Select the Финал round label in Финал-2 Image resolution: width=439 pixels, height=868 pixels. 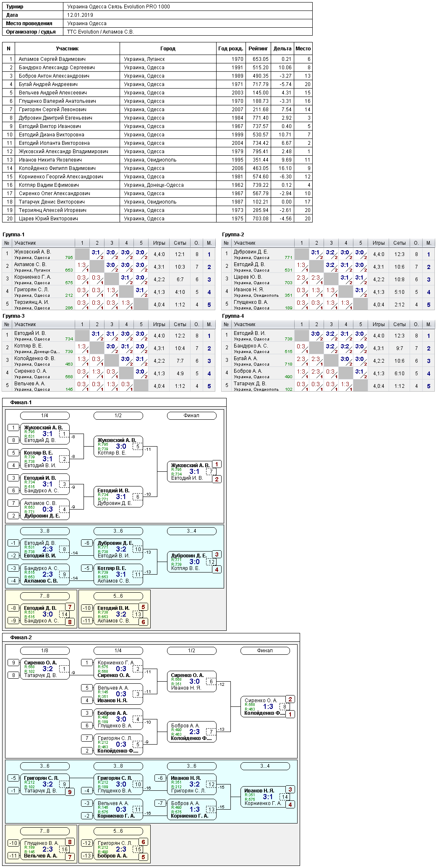[265, 651]
